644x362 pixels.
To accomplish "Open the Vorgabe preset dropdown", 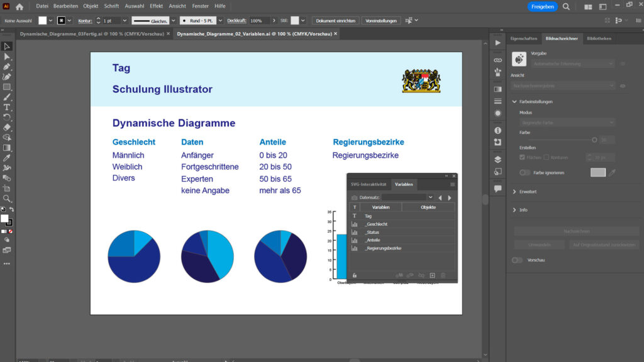I will pos(573,63).
